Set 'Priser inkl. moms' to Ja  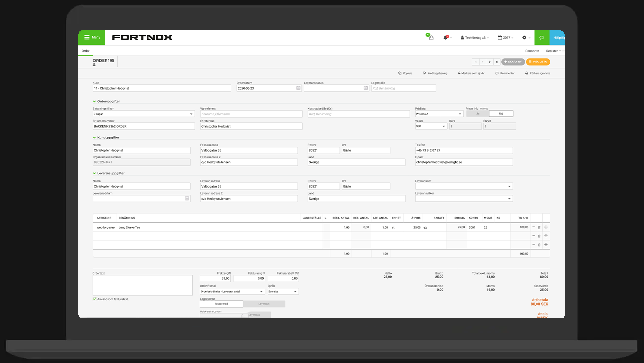(478, 114)
